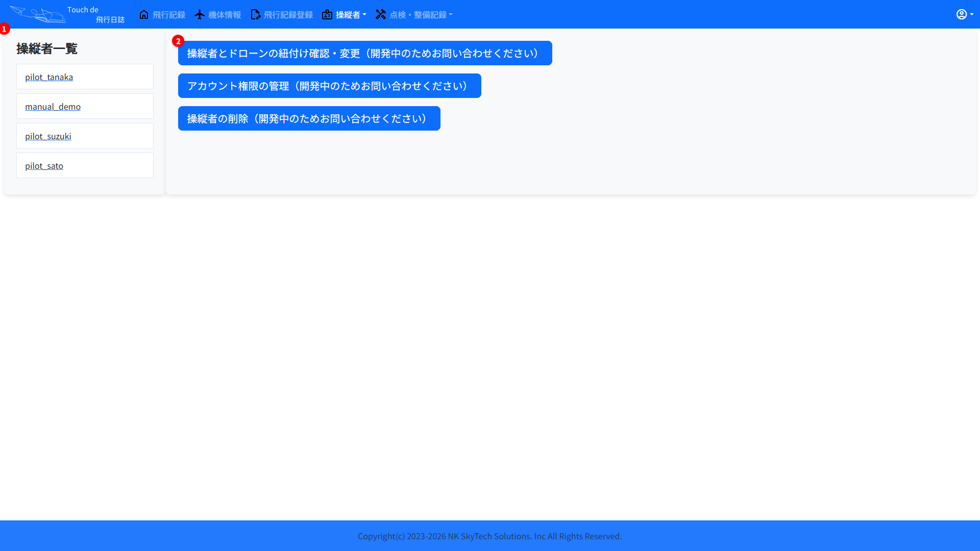Viewport: 980px width, 551px height.
Task: Click the tools icon for 点検・整備記録
Action: point(381,14)
